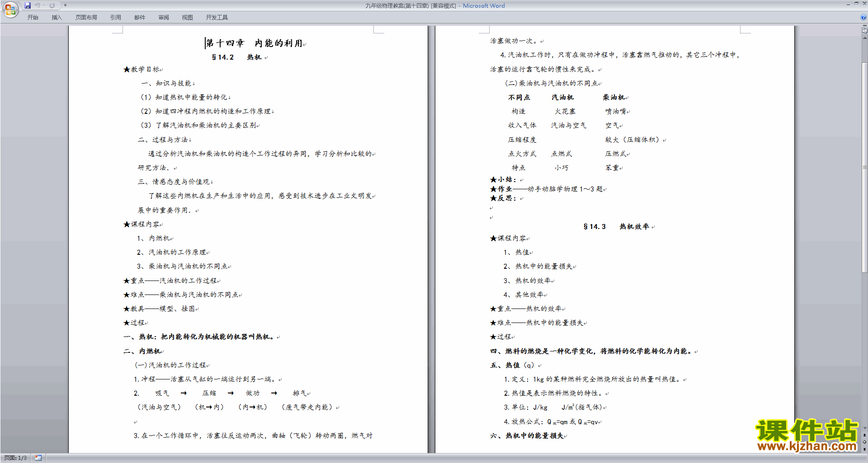
Task: Click the Redo/Repeat icon
Action: (52, 5)
